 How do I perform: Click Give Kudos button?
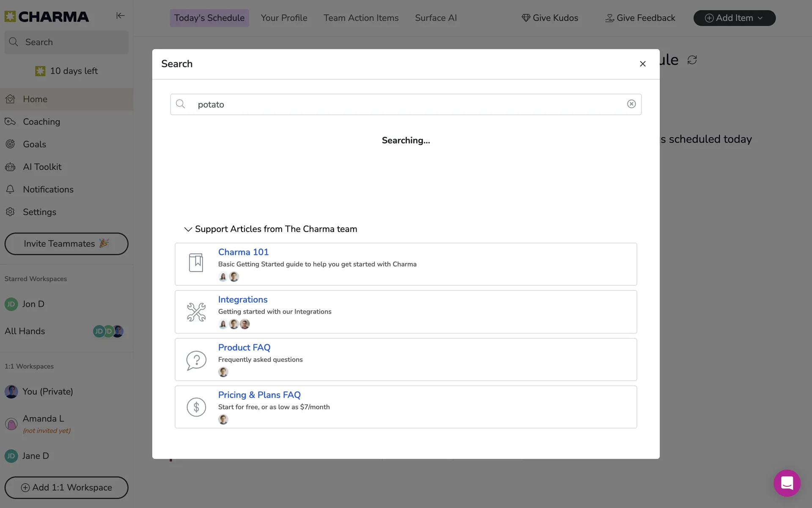[549, 18]
